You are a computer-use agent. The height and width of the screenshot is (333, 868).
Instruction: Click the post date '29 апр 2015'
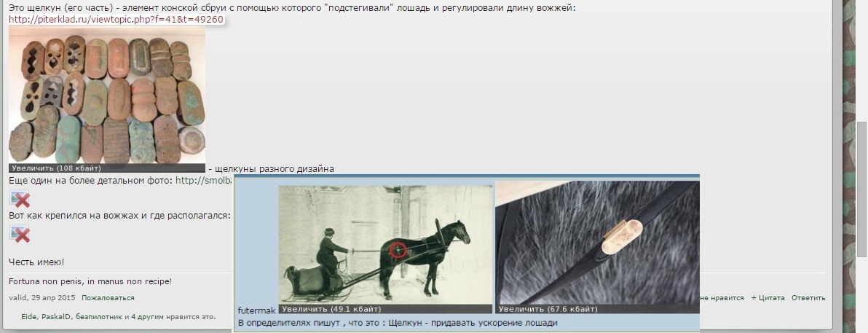[53, 297]
